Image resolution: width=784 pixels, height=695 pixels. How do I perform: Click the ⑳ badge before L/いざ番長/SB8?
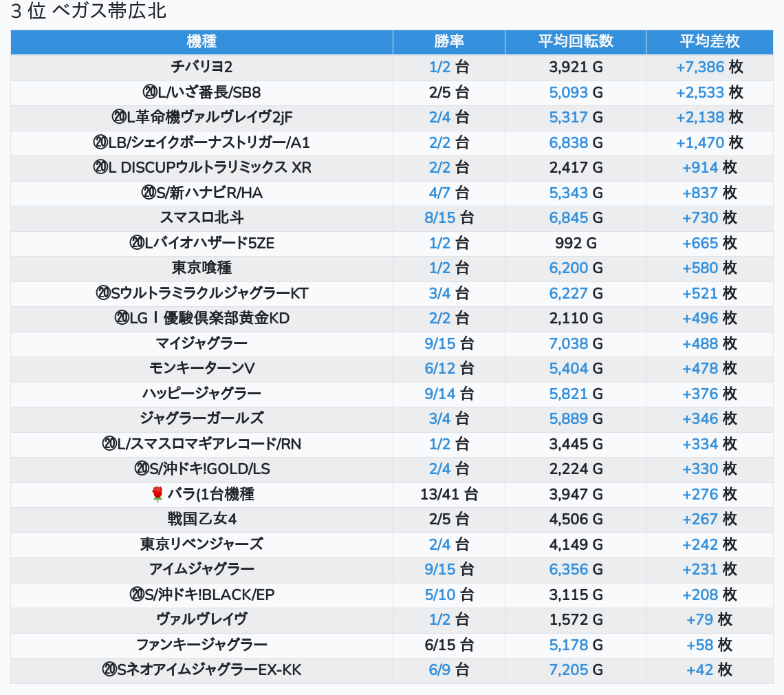pos(150,92)
